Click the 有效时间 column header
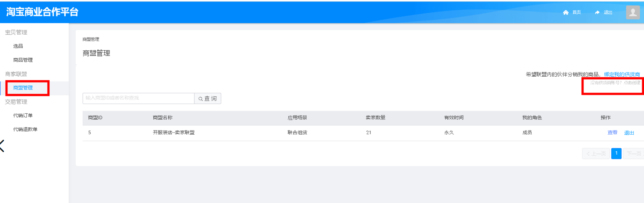Image resolution: width=644 pixels, height=203 pixels. coord(454,118)
